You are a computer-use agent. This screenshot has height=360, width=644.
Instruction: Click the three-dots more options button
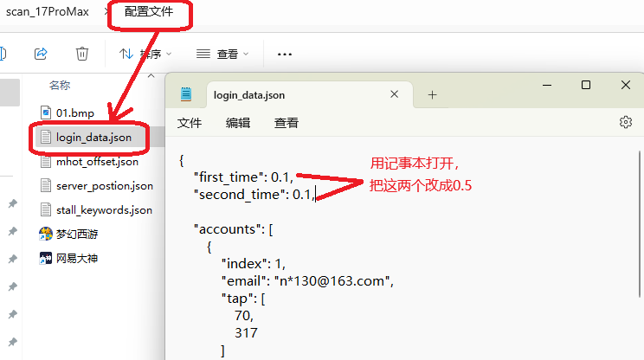(284, 54)
